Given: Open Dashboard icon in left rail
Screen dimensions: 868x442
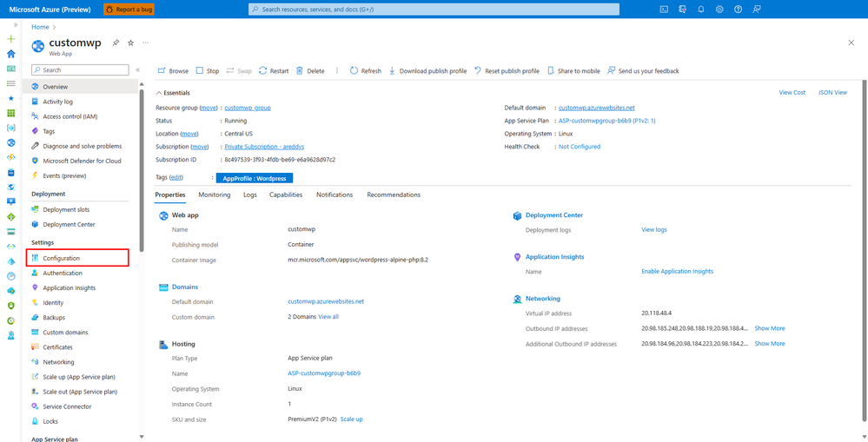Looking at the screenshot, I should click(10, 69).
